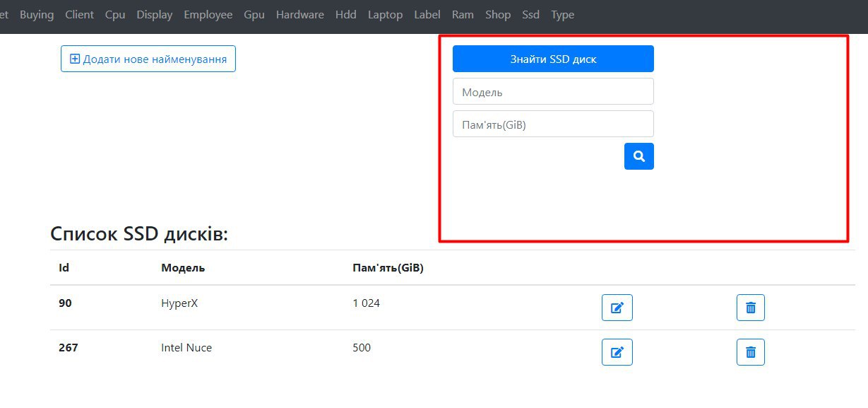The image size is (868, 408).
Task: Edit the Intel Nuce row with pencil icon
Action: pyautogui.click(x=617, y=352)
